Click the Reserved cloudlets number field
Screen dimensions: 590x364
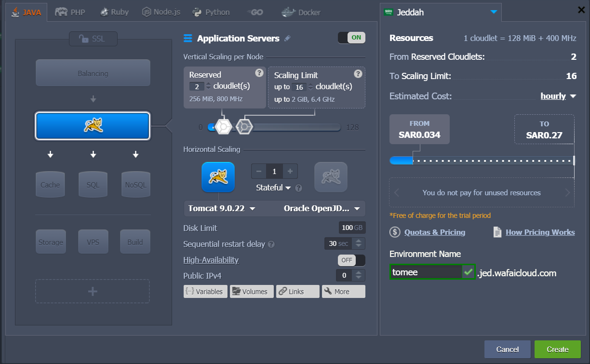click(x=197, y=87)
